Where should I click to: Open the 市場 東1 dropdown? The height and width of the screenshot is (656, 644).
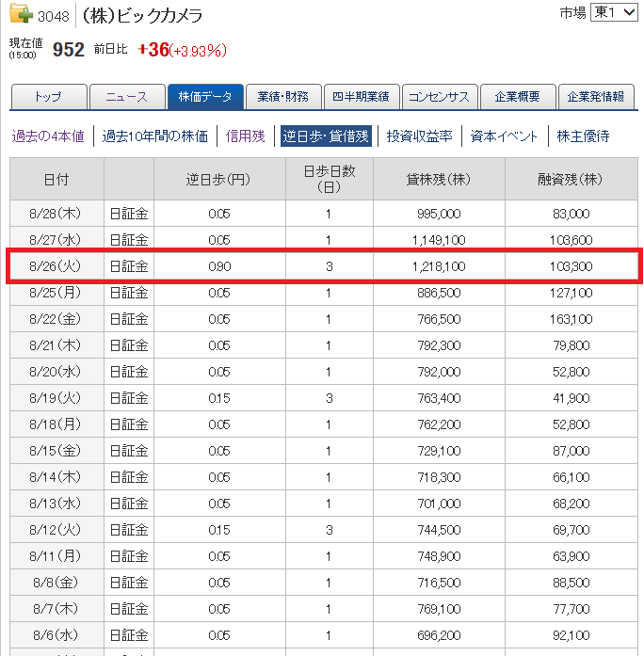point(614,12)
